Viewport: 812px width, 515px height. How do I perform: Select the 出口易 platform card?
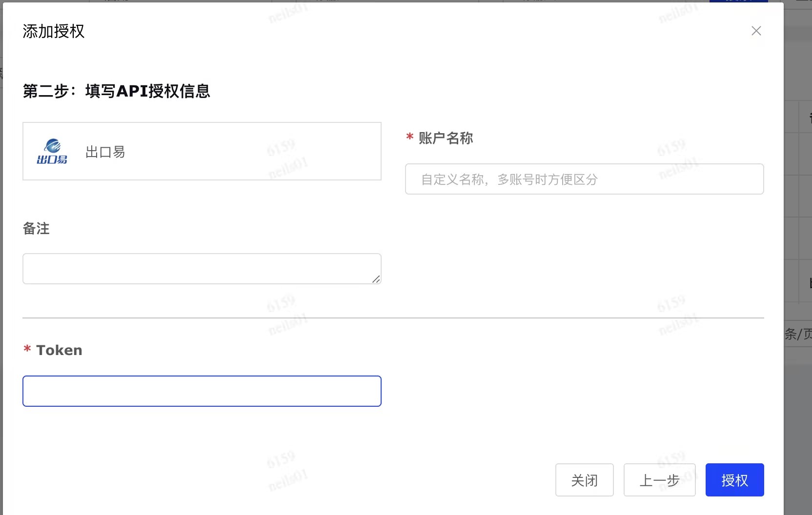[202, 151]
